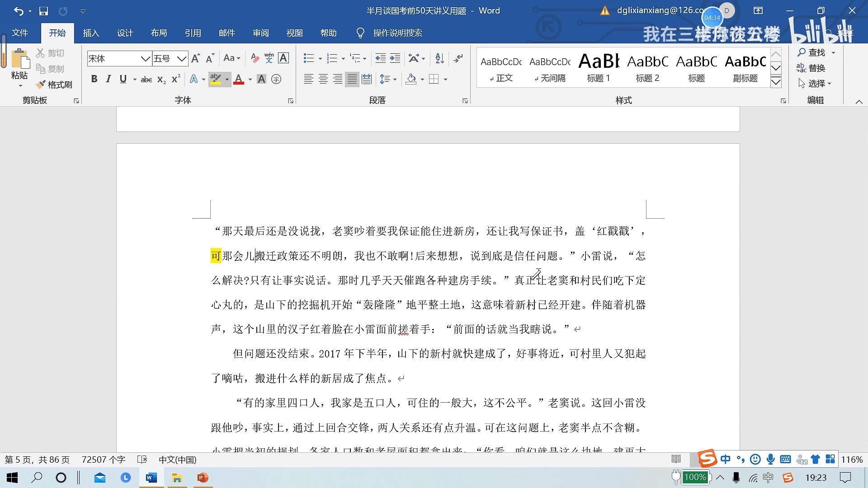Switch to the References (引用) tab
This screenshot has width=868, height=488.
pos(193,33)
